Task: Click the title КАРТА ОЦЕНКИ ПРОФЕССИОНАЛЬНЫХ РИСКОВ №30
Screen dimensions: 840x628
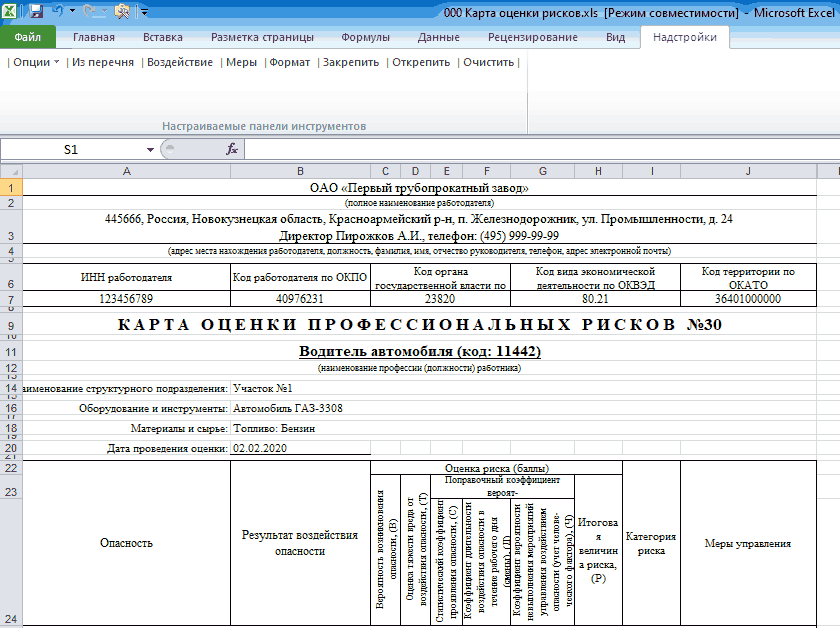Action: tap(420, 325)
